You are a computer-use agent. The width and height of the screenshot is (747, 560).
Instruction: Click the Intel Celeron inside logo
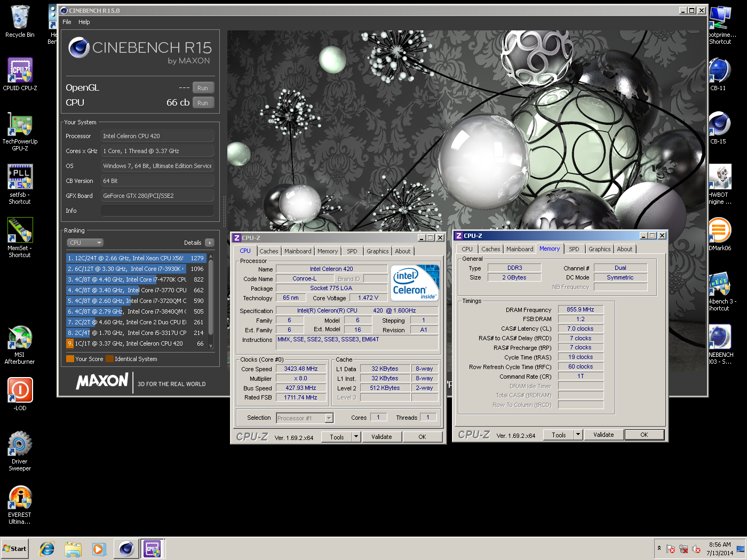pos(415,283)
